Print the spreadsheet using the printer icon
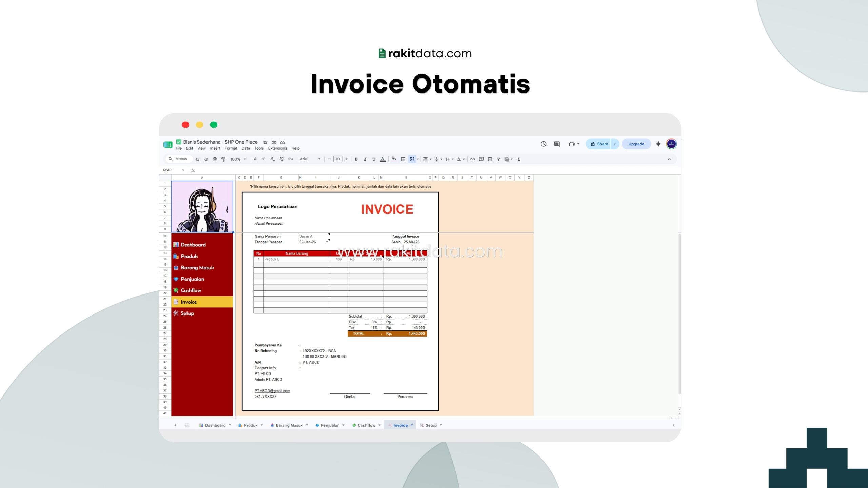Image resolution: width=868 pixels, height=488 pixels. coord(215,159)
